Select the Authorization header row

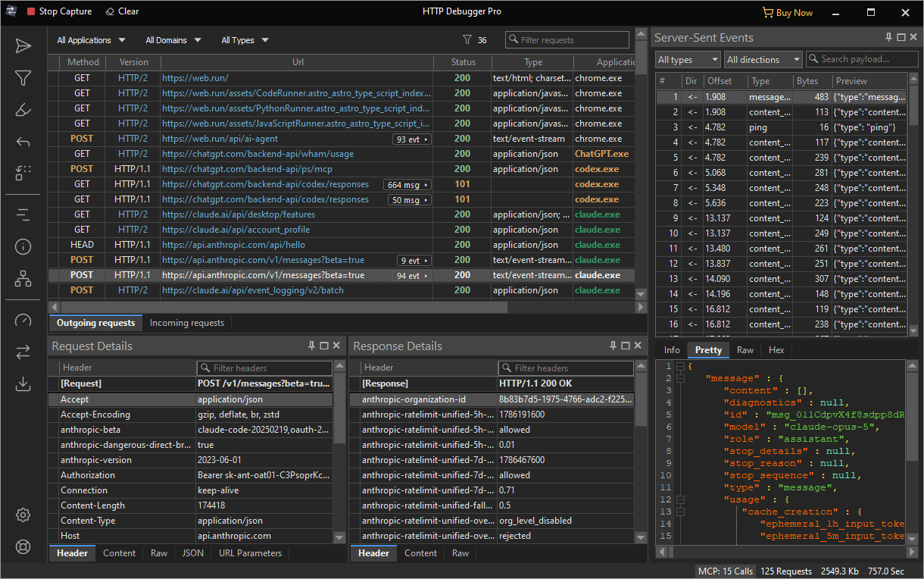point(190,475)
